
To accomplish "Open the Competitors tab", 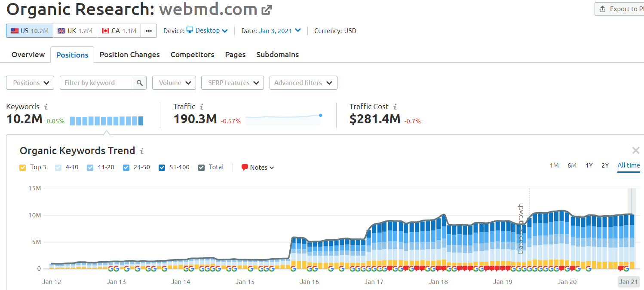I will [x=192, y=55].
